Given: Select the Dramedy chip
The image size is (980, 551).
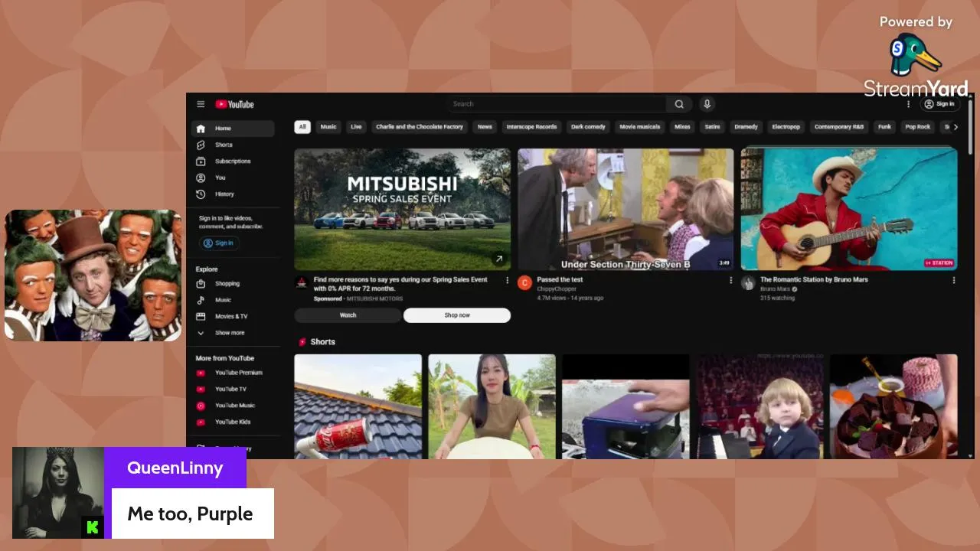Looking at the screenshot, I should click(746, 127).
